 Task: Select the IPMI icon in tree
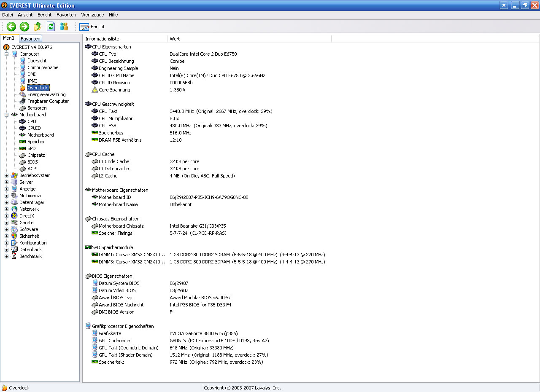(23, 81)
